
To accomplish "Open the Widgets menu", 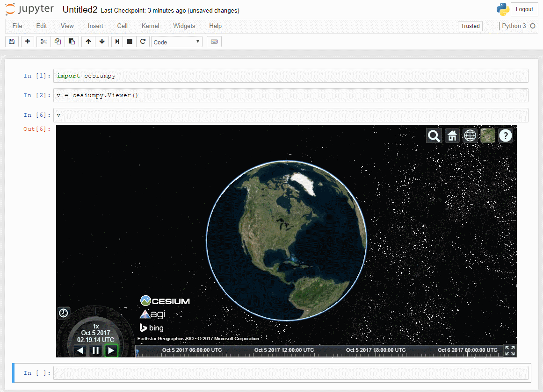I will click(x=184, y=26).
